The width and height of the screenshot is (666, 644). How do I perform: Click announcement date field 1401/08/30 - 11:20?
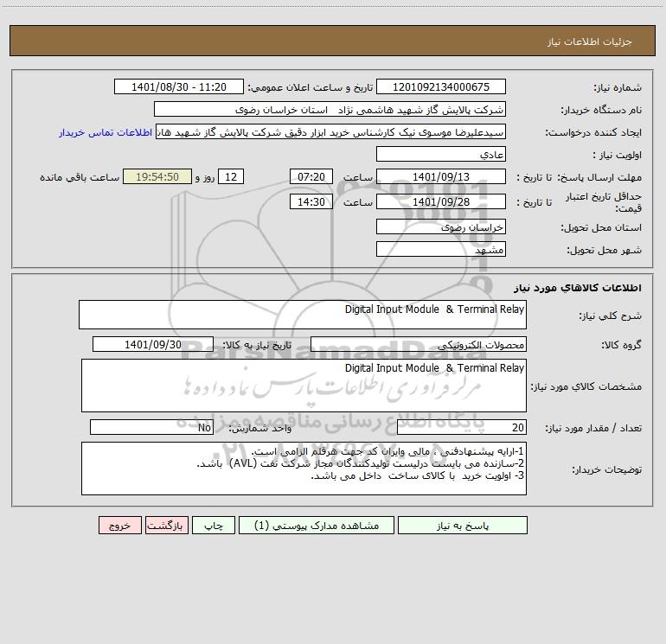(179, 86)
